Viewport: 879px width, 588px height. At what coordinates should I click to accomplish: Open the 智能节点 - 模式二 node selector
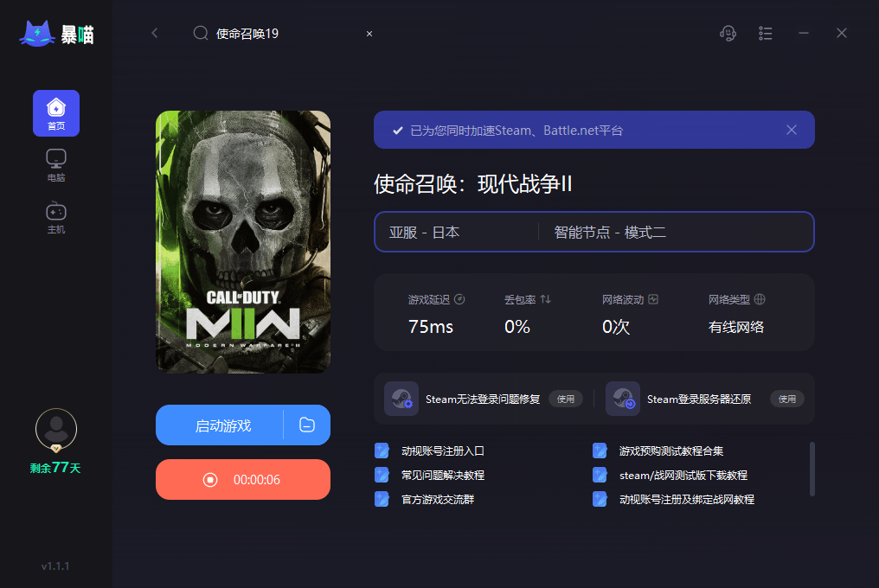tap(676, 232)
